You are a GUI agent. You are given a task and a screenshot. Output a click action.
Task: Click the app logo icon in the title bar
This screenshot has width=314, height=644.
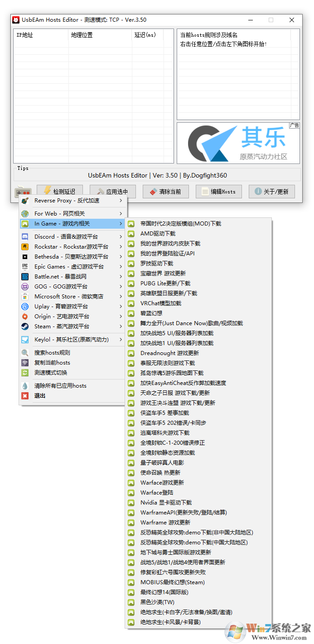tap(16, 20)
